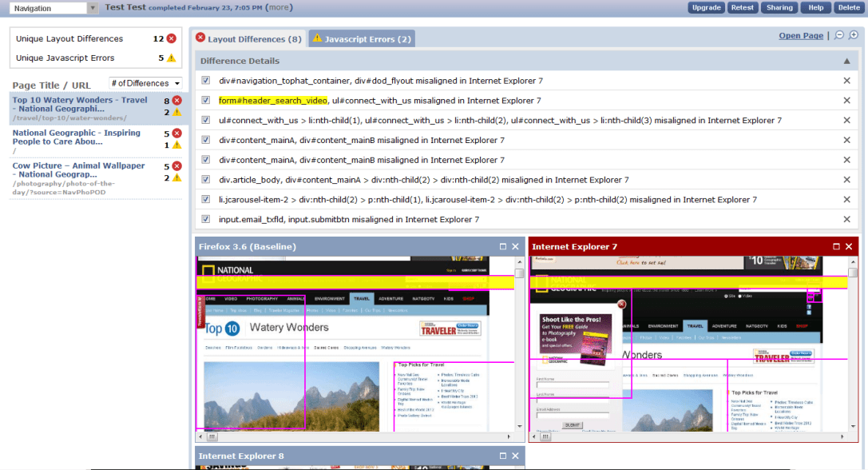
Task: Uncheck form#header_search_video difference checkbox
Action: click(206, 101)
